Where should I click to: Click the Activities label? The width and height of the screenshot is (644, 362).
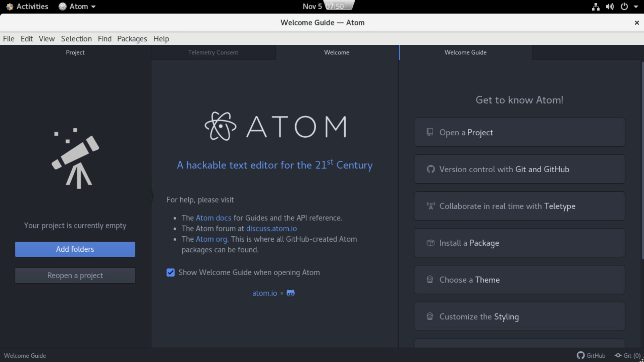tap(32, 6)
